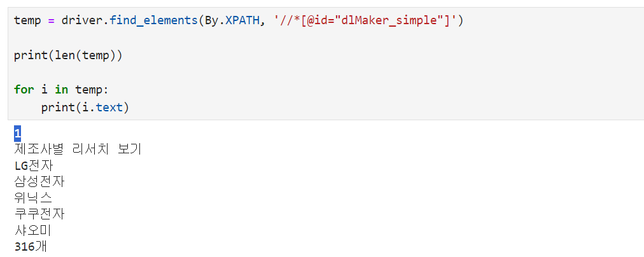Click the print(i.text) statement
Screen dimensions: 644x257
pos(85,108)
